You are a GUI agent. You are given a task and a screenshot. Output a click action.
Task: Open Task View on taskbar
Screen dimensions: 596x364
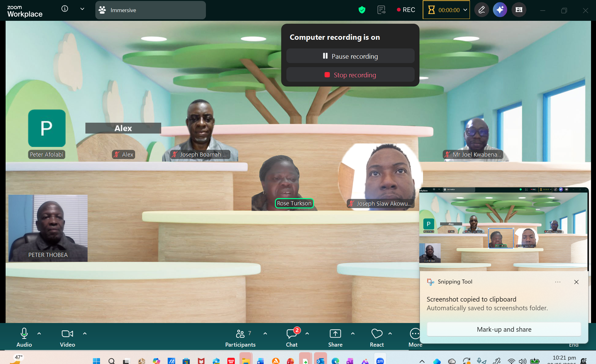[126, 361]
